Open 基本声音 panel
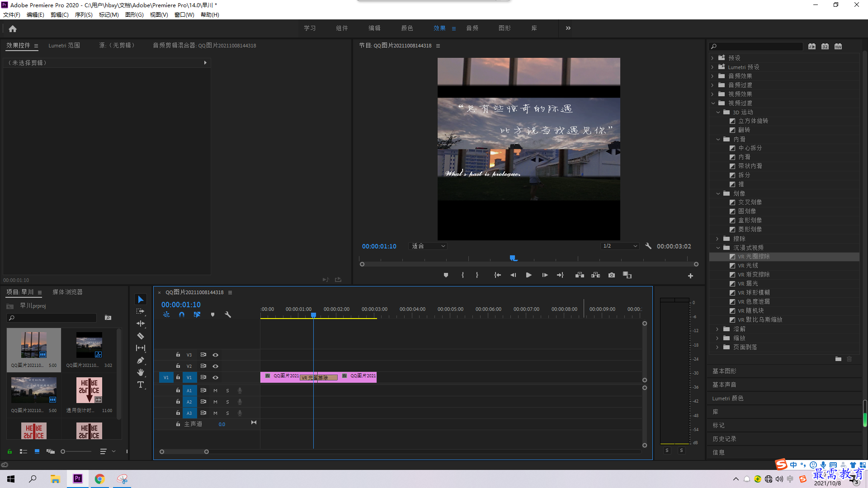868x488 pixels. click(724, 385)
